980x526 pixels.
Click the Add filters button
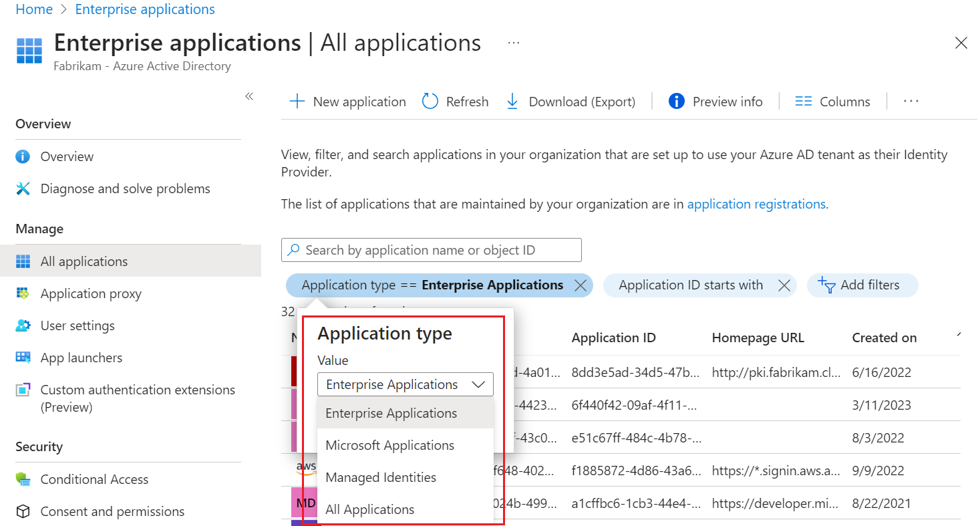(x=862, y=285)
